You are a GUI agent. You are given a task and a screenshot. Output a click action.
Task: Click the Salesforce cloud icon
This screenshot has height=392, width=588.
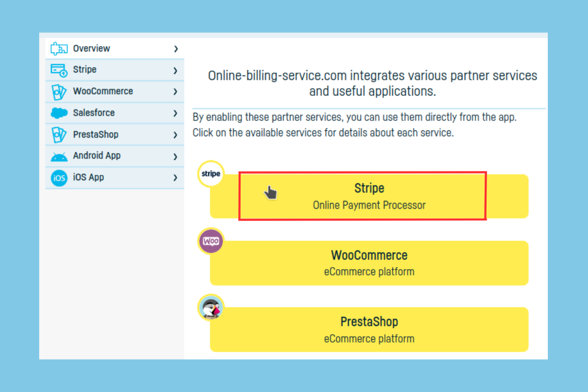[59, 113]
